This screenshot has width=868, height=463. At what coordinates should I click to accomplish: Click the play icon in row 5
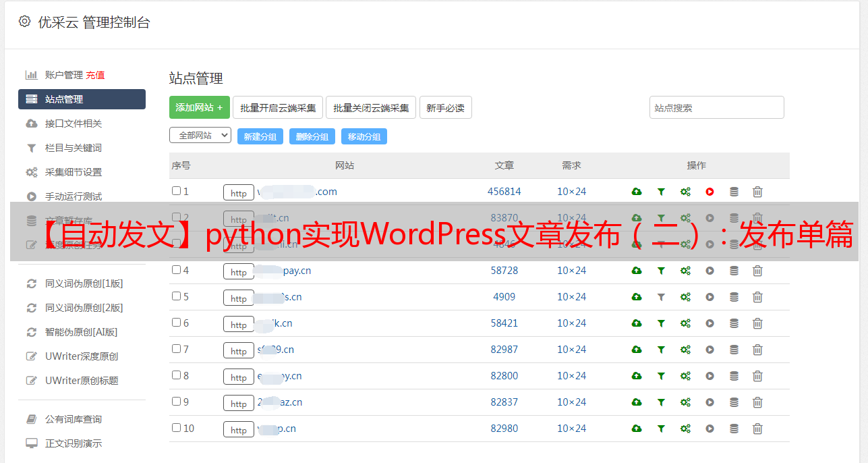click(710, 297)
